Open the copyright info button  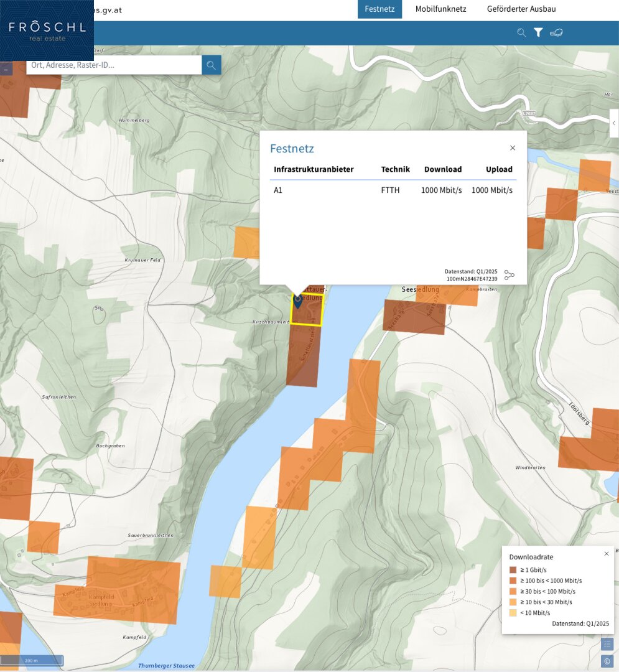pyautogui.click(x=607, y=661)
